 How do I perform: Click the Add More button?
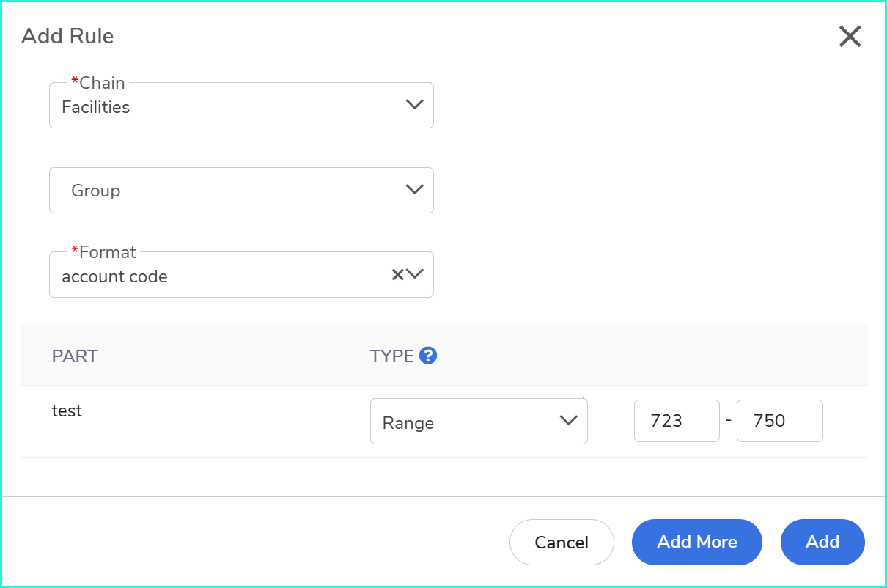[696, 542]
